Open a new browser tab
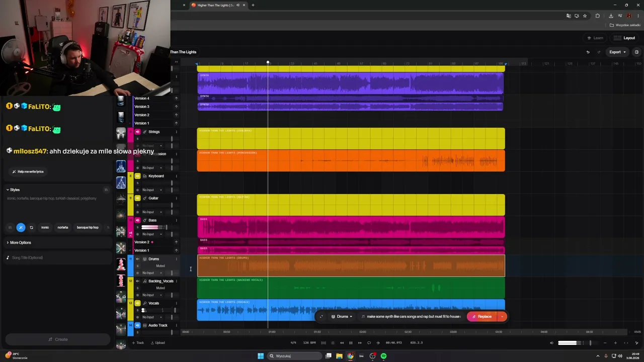Image resolution: width=644 pixels, height=362 pixels. point(253,5)
